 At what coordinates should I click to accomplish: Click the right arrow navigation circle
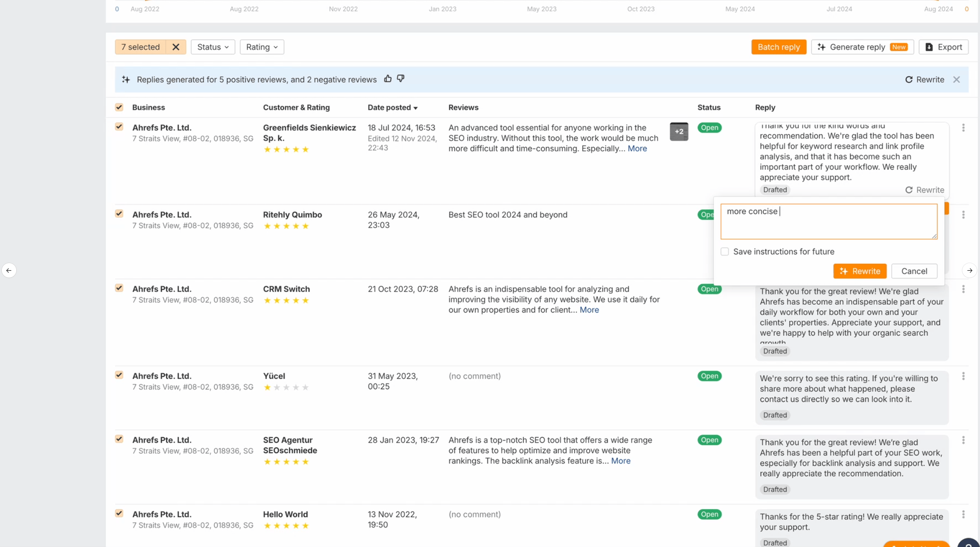(x=970, y=270)
